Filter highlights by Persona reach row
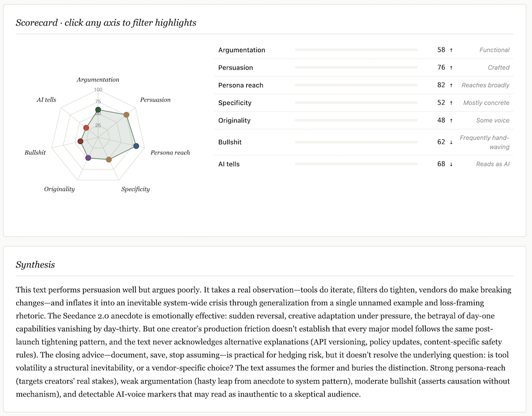 coord(364,85)
